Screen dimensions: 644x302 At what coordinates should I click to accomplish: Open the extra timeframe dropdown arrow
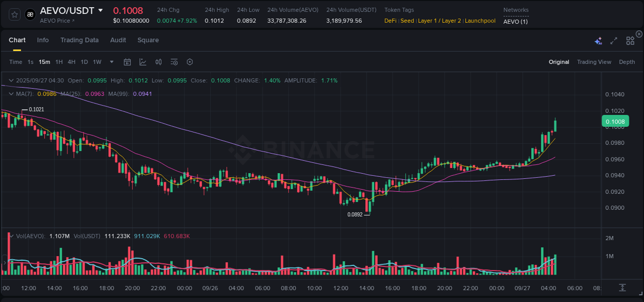[111, 62]
